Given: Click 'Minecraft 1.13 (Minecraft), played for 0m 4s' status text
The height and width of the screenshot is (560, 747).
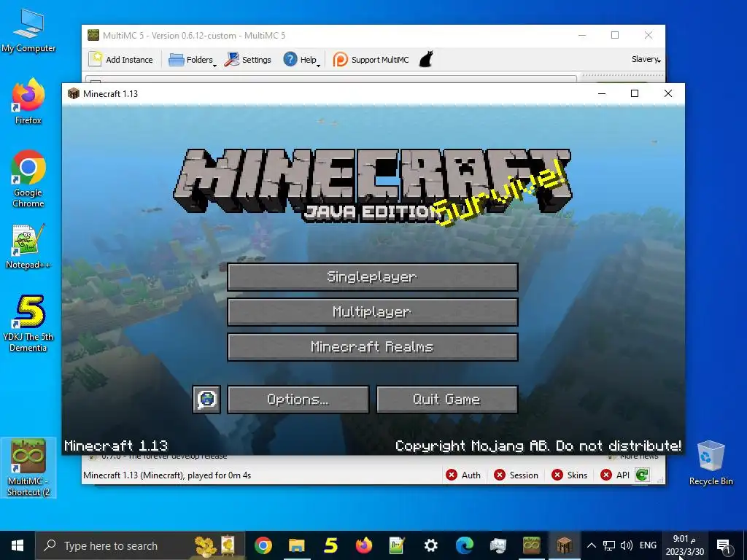Looking at the screenshot, I should (167, 475).
